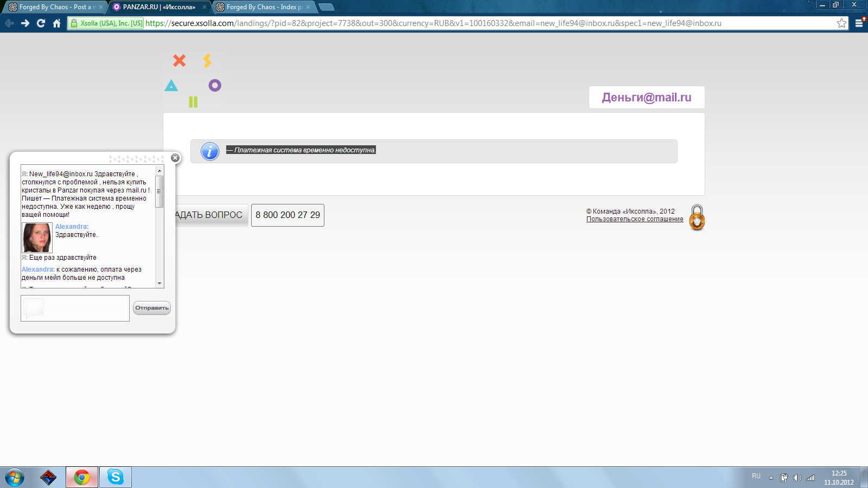Select 'Платежная система временно недоступна' message text
The image size is (868, 488).
[301, 150]
